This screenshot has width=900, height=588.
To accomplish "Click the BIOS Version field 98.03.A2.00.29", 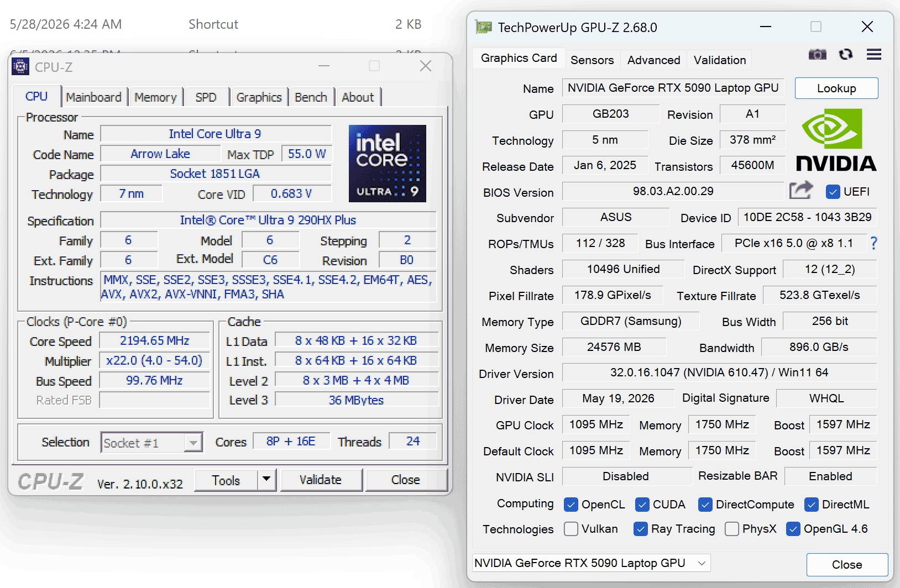I will 673,191.
